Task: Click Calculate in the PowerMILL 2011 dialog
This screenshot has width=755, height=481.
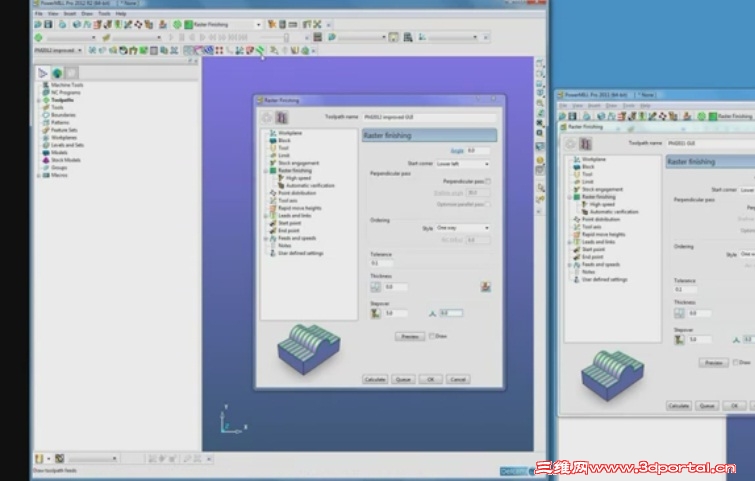Action: (x=678, y=406)
